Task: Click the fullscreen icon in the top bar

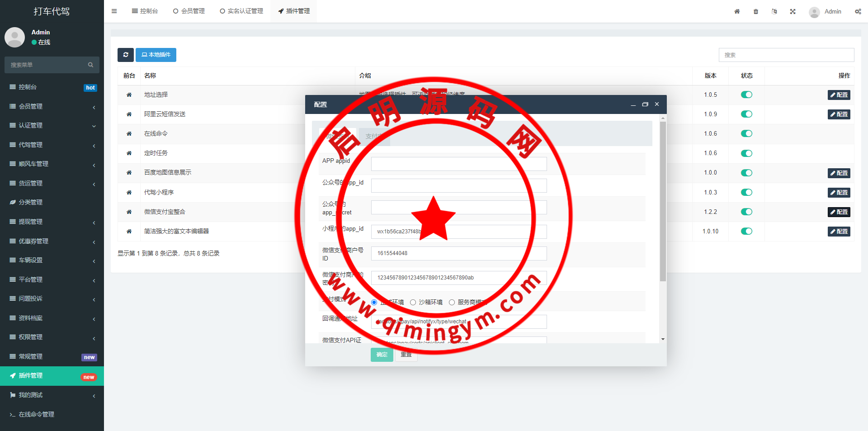Action: coord(793,11)
